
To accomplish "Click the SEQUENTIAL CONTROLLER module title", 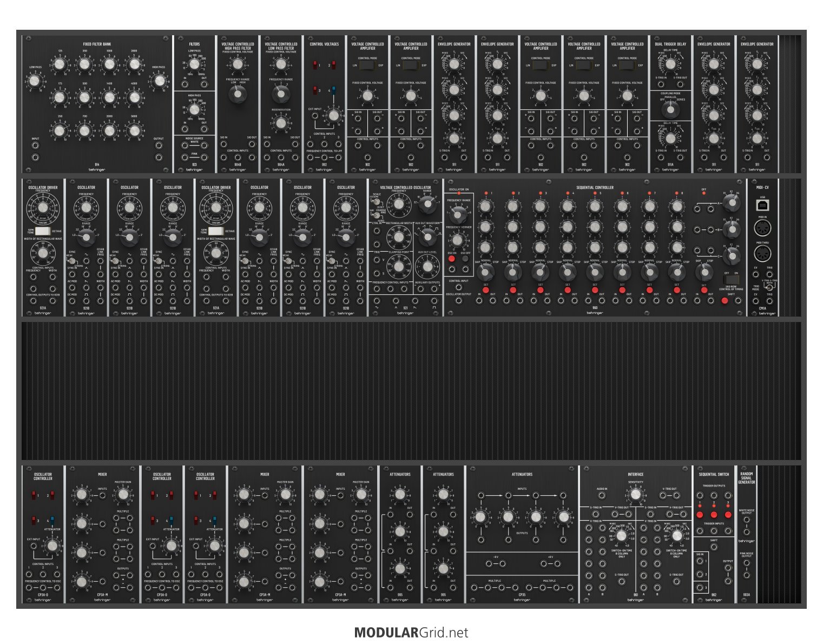I will coord(595,188).
